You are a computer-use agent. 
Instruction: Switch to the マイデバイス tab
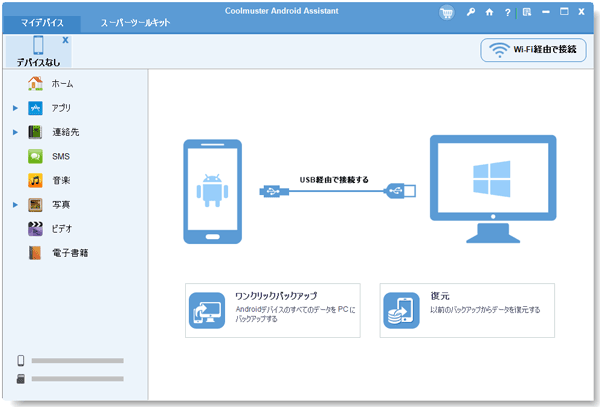tap(42, 23)
